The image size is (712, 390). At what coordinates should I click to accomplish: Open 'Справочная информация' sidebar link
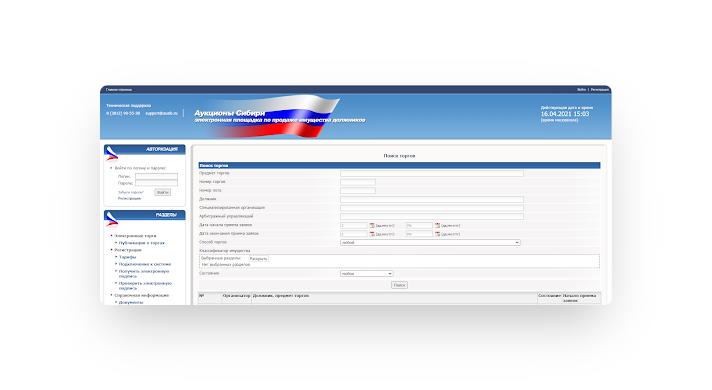click(x=142, y=296)
